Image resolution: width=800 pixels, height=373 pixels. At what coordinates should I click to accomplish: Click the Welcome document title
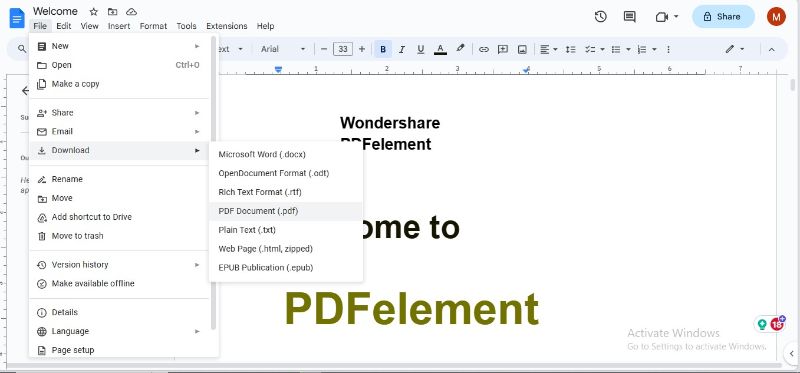56,11
